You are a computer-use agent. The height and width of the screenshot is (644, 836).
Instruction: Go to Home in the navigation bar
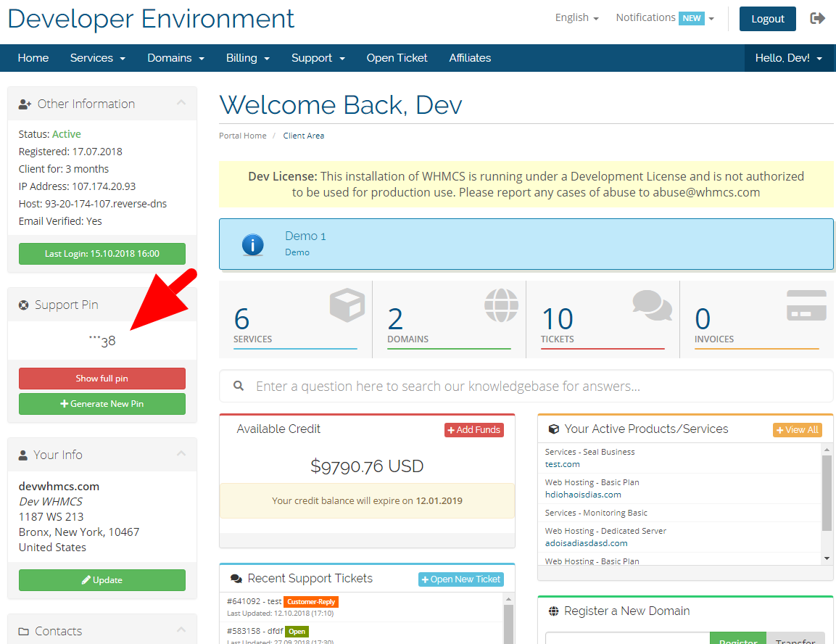(x=33, y=58)
